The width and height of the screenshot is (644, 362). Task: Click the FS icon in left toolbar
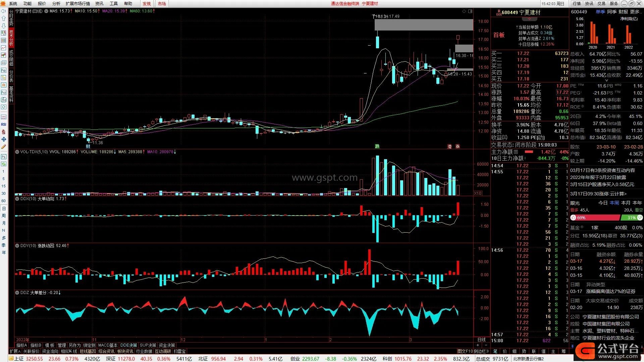[4, 157]
